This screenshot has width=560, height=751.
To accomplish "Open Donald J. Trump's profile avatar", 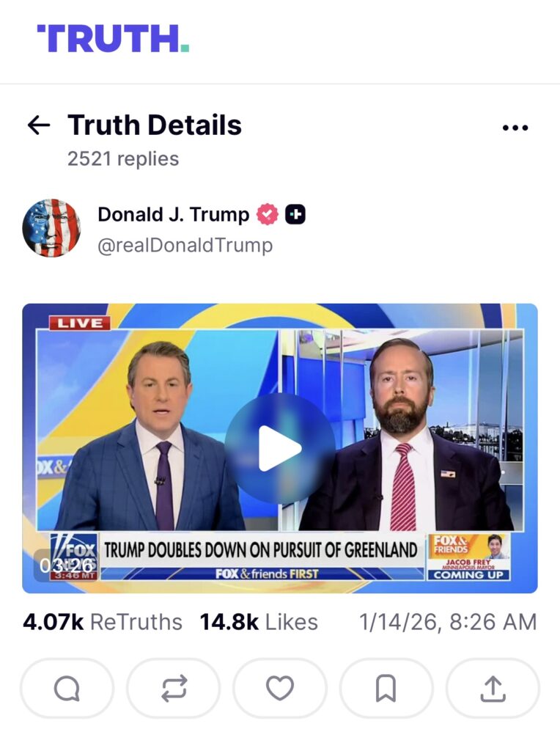I will 51,228.
